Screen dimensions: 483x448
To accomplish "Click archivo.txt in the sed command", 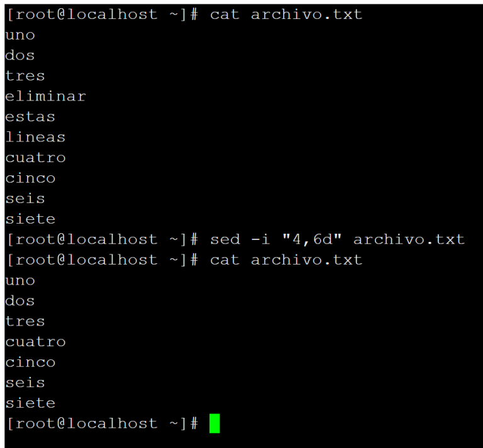I will tap(409, 239).
